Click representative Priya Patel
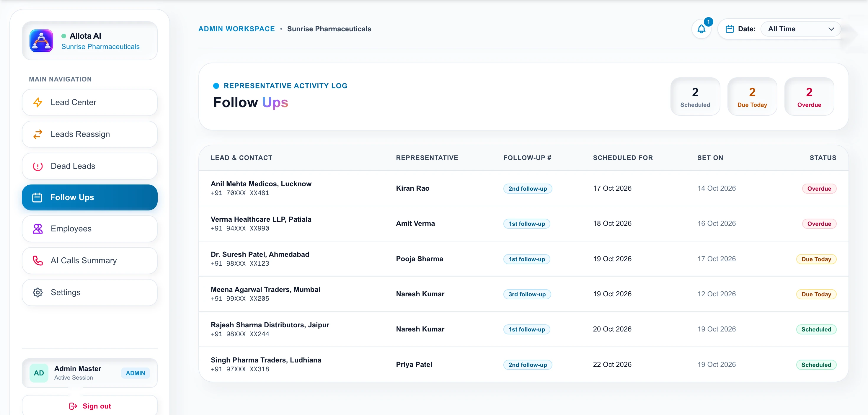Screen dimensions: 868x415 click(414, 365)
